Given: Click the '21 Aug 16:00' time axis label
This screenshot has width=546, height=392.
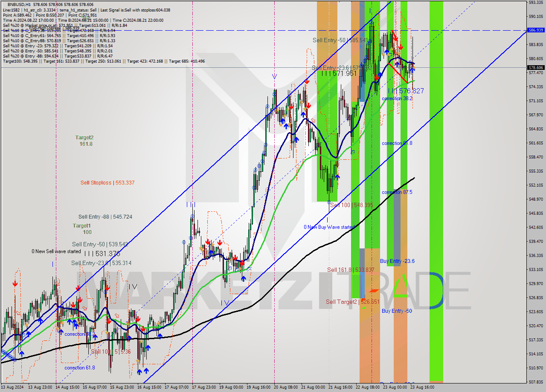Looking at the screenshot, I should pos(340,387).
